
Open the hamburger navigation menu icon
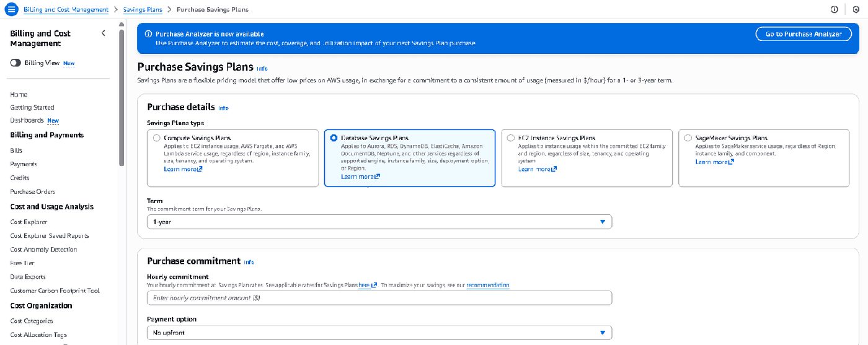tap(11, 10)
